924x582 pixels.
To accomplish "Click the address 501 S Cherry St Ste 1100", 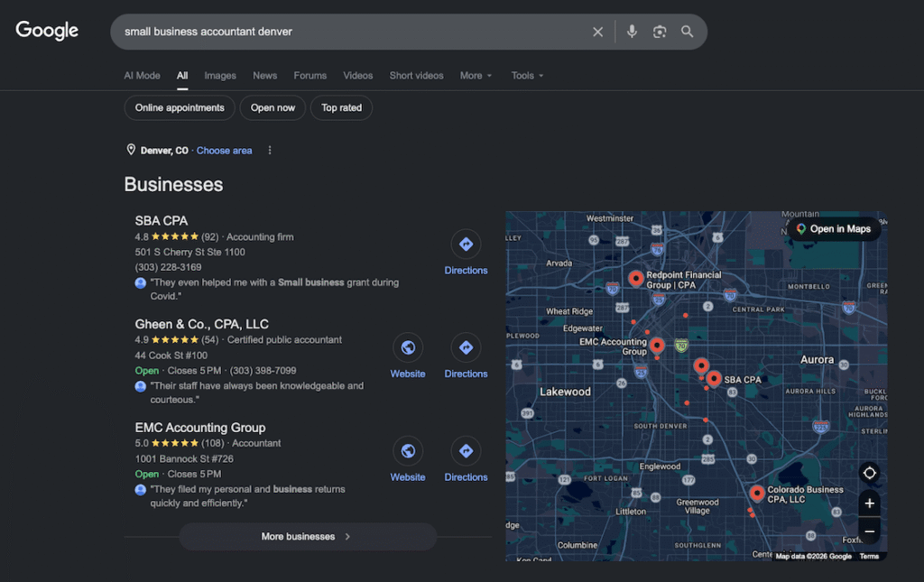I will click(x=189, y=252).
